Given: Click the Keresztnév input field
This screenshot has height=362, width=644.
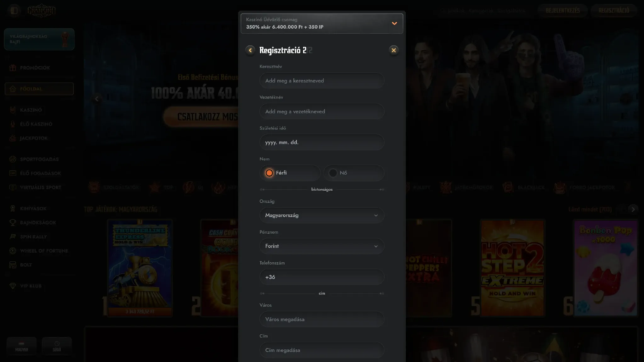Looking at the screenshot, I should pos(322,81).
